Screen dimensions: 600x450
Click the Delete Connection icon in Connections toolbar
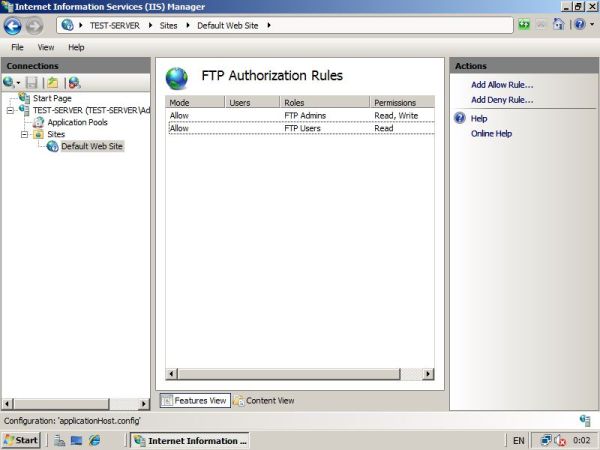[74, 82]
